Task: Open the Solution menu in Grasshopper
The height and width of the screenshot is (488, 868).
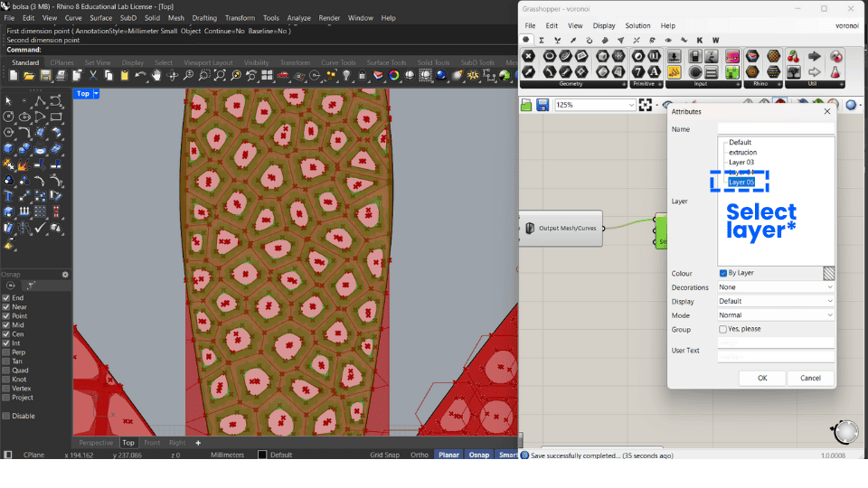Action: [x=637, y=26]
